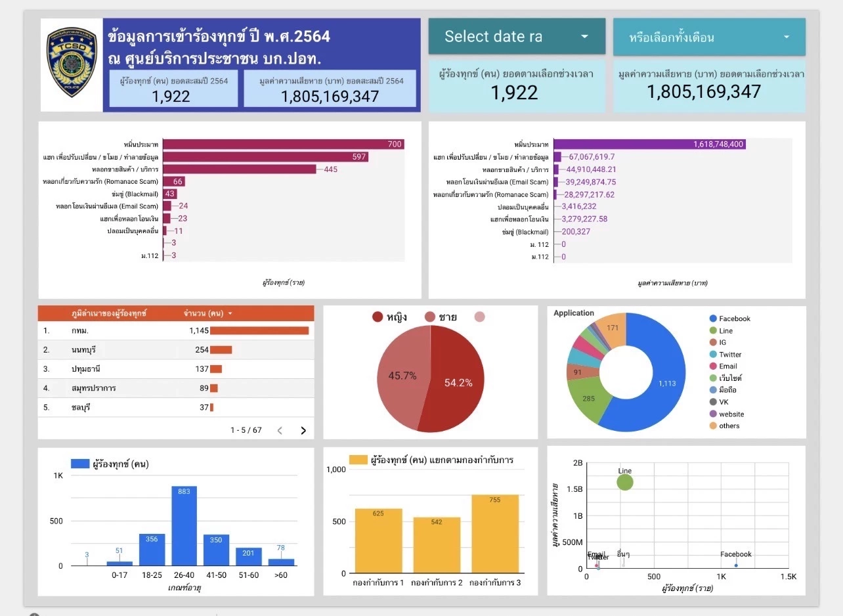Click the blue ผู้ร้องทุกข์ (คน) legend icon
This screenshot has height=616, width=843.
coord(79,464)
